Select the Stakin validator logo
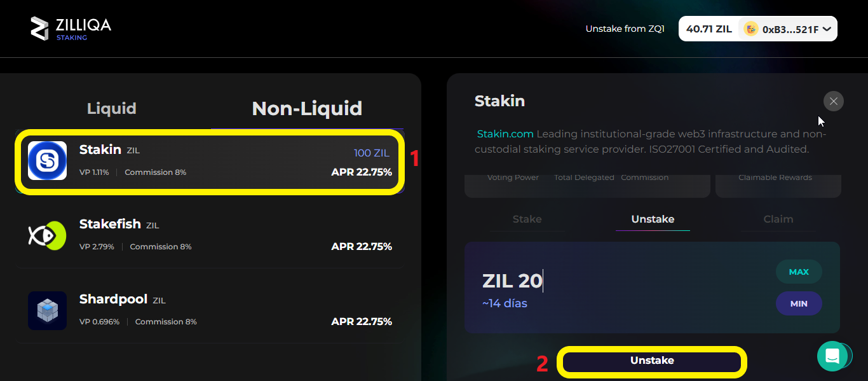Viewport: 868px width, 381px height. point(46,161)
